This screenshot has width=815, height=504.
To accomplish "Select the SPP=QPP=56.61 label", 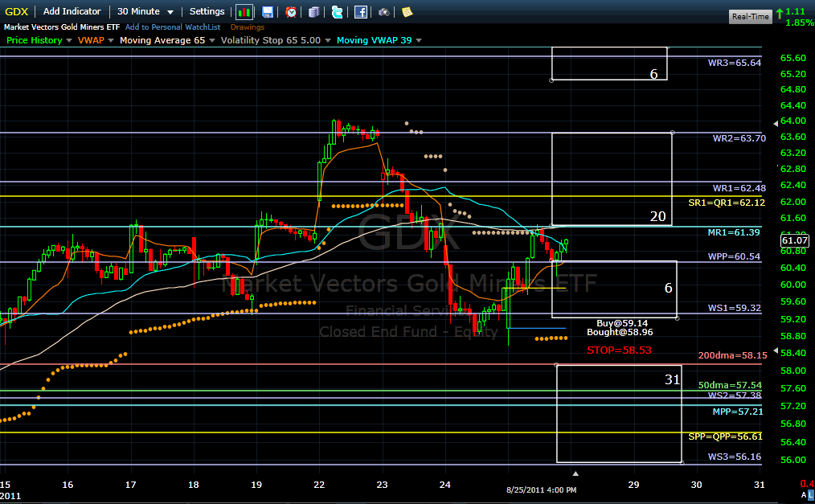I will 725,436.
